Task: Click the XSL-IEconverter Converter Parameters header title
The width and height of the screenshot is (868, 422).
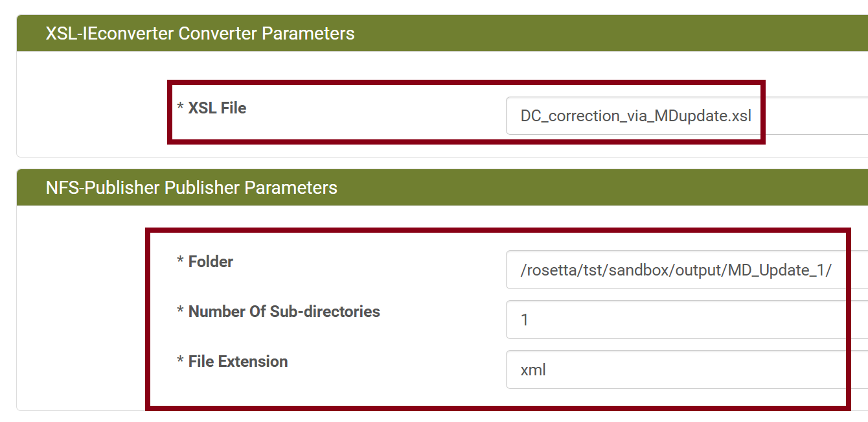Action: (200, 33)
